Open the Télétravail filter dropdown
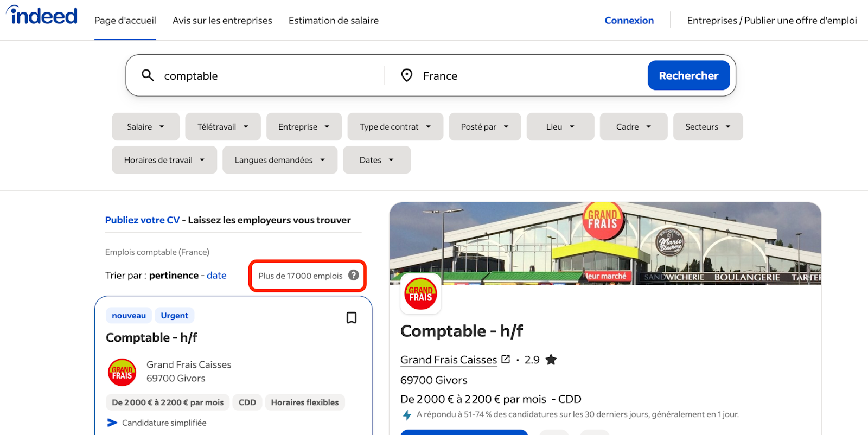Image resolution: width=868 pixels, height=435 pixels. click(x=223, y=126)
